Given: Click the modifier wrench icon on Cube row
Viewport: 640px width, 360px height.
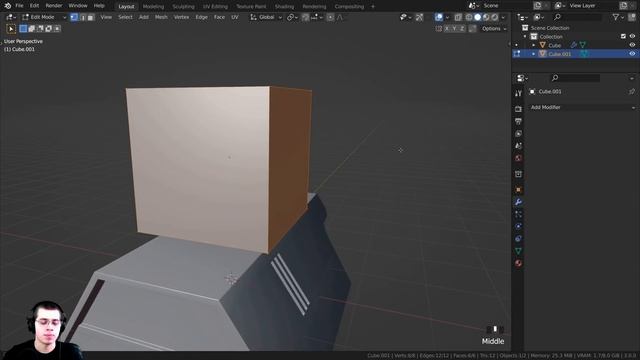Looking at the screenshot, I should click(x=573, y=45).
